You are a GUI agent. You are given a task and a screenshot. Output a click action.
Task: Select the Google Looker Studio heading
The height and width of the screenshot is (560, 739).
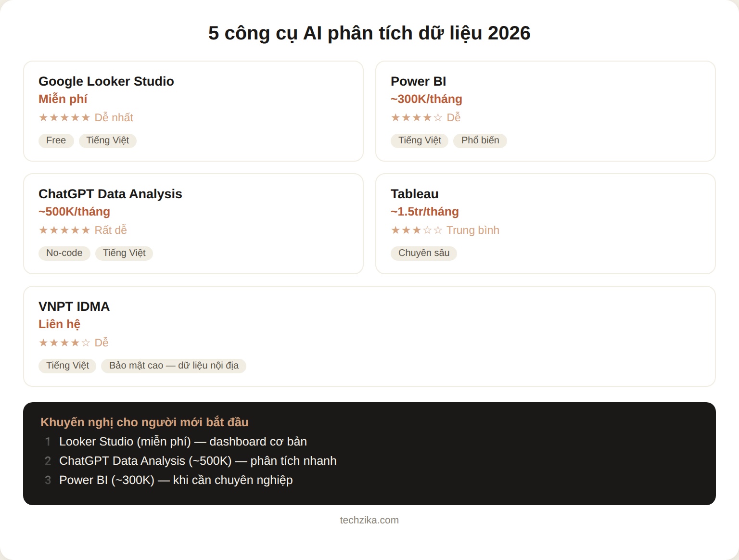[x=106, y=81]
